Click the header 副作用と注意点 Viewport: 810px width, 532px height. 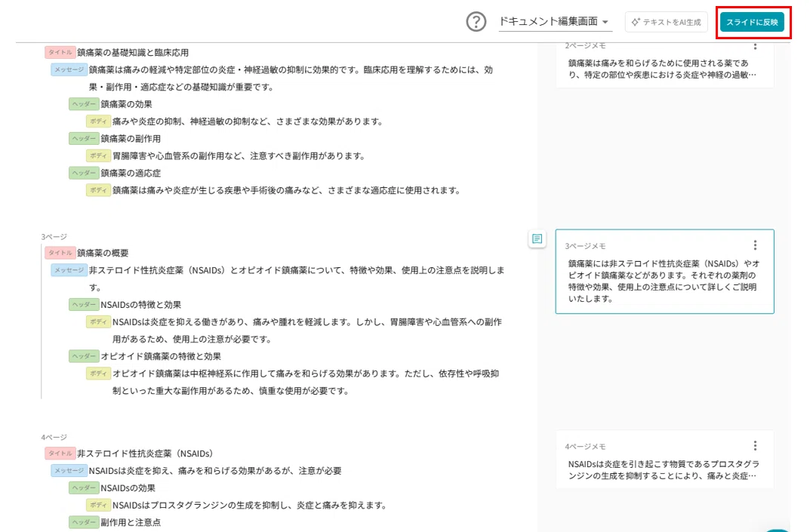130,522
